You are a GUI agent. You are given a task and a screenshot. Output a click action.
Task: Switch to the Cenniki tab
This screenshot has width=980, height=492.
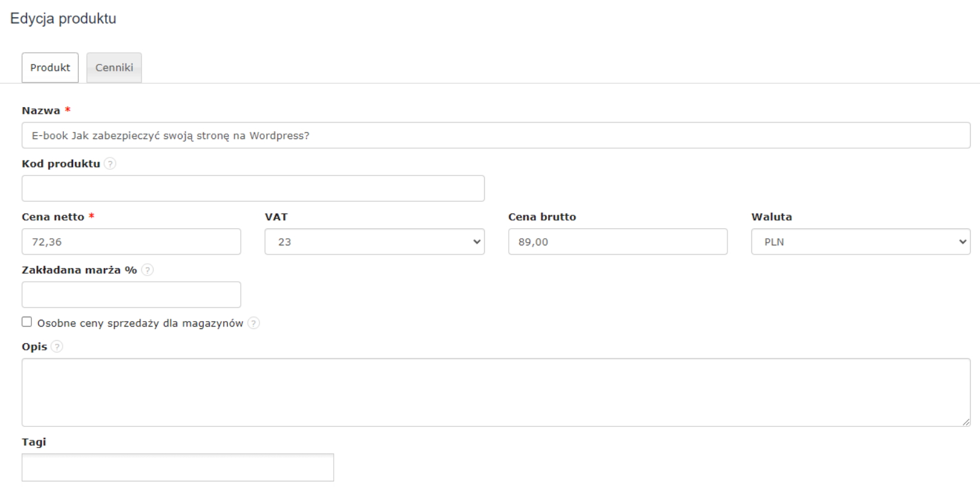[114, 68]
